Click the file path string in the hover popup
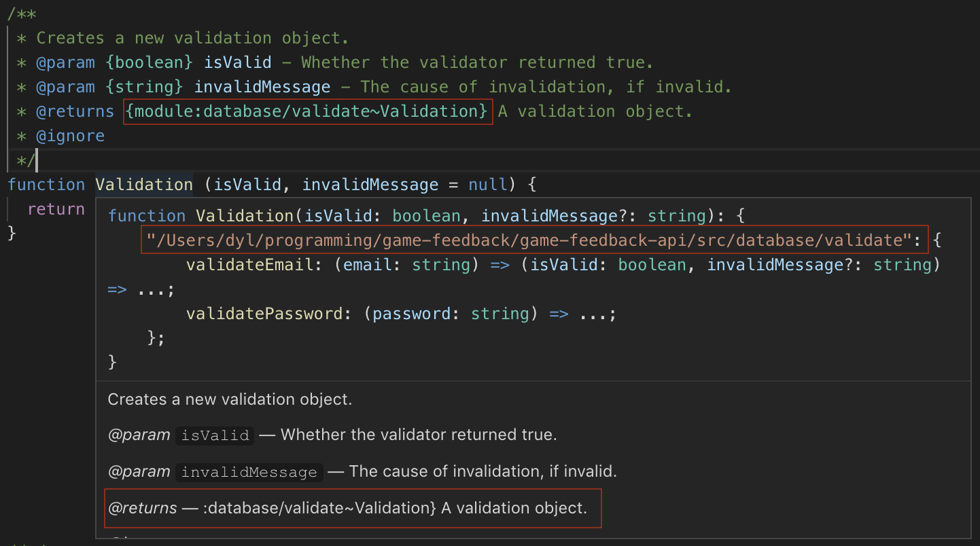This screenshot has width=980, height=546. click(533, 239)
